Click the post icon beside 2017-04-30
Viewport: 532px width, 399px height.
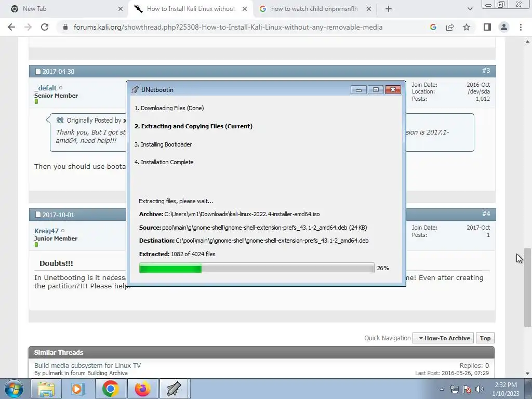38,72
